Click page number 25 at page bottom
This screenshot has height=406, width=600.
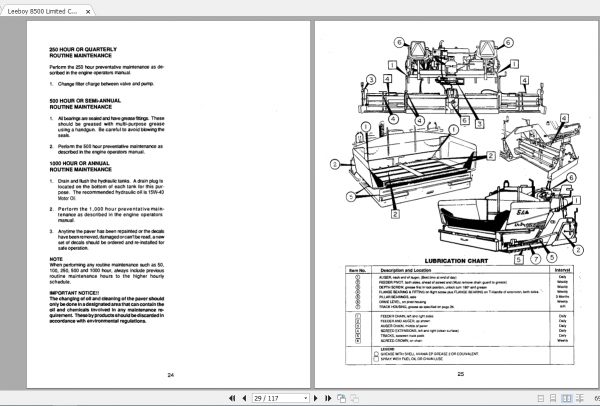coord(461,374)
